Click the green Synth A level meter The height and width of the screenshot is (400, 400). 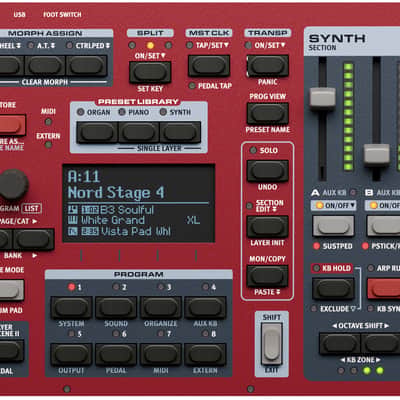point(348,116)
